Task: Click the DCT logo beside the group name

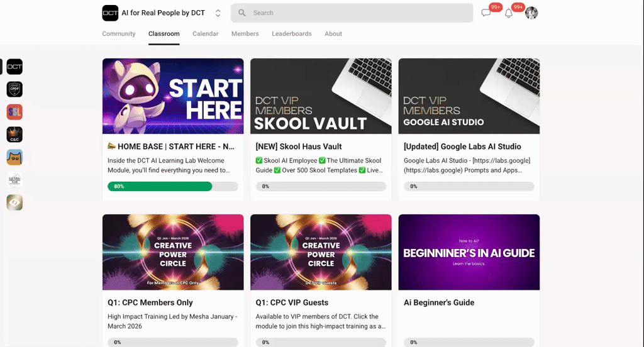Action: pyautogui.click(x=110, y=13)
